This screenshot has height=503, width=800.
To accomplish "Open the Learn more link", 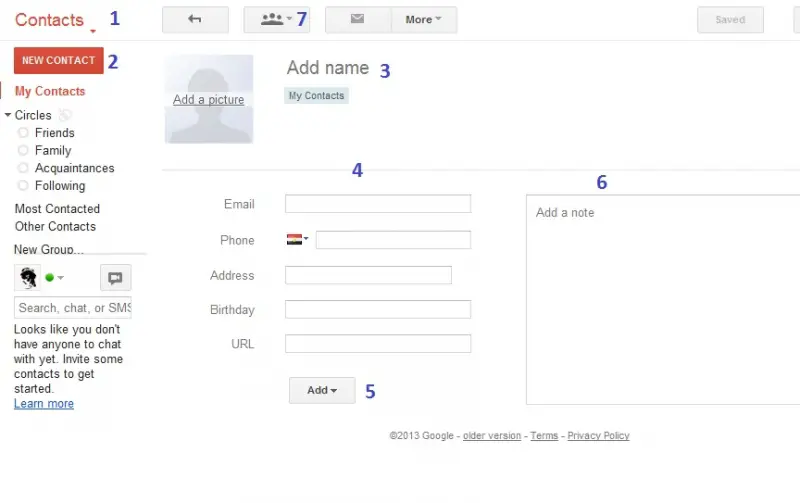I will (44, 404).
